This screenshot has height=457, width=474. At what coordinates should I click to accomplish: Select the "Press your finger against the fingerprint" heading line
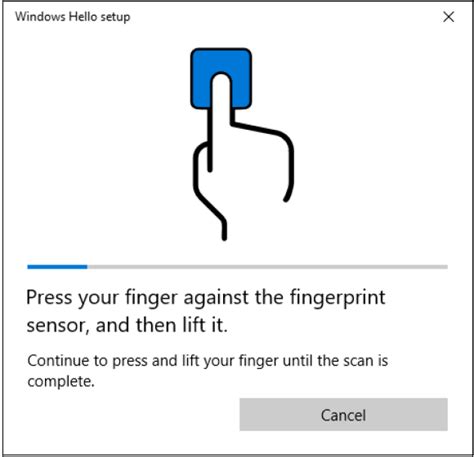coord(206,297)
